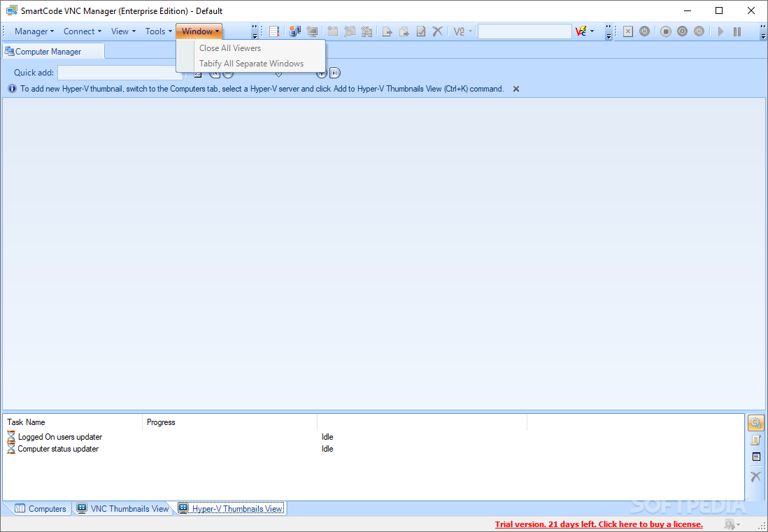Screen dimensions: 768x532
Task: Click the trial version buy license link
Action: tap(599, 524)
